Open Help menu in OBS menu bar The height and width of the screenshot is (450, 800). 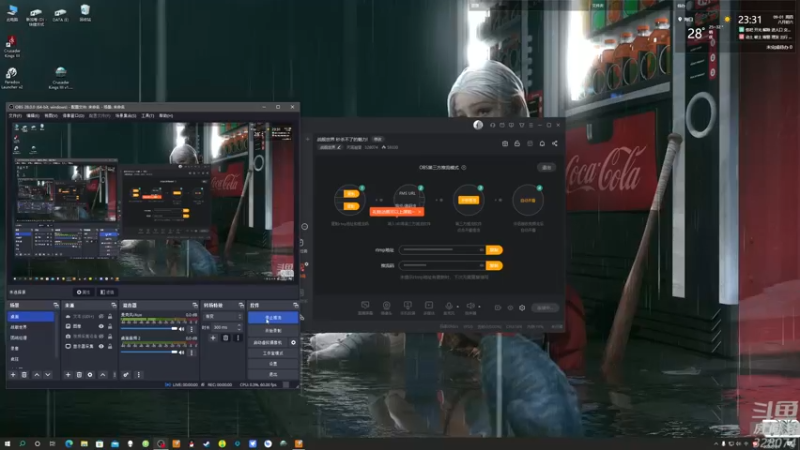pos(166,116)
